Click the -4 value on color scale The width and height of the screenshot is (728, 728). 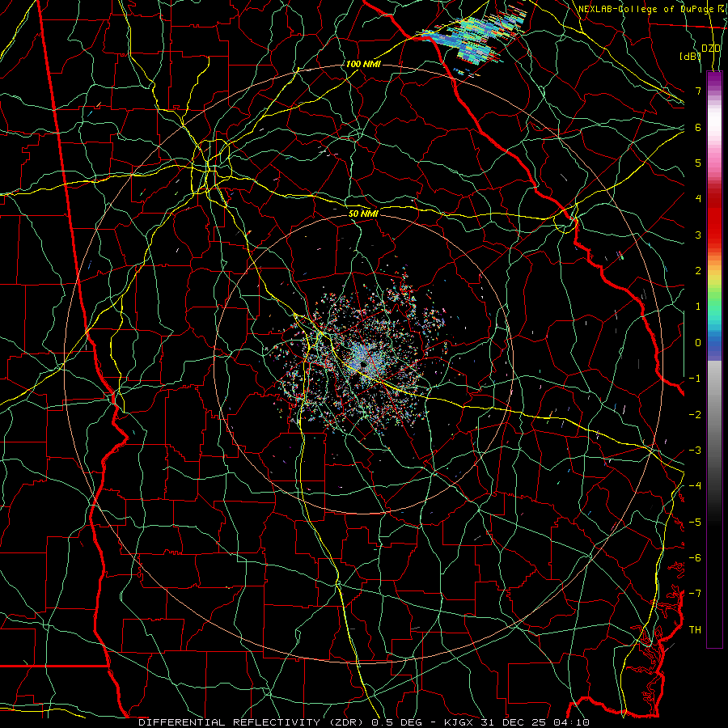695,486
